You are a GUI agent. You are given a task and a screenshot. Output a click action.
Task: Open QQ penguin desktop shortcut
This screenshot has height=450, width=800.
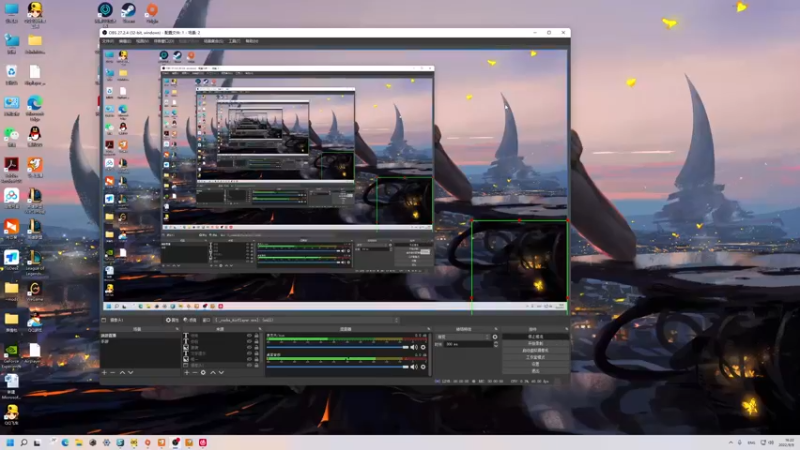[x=35, y=137]
